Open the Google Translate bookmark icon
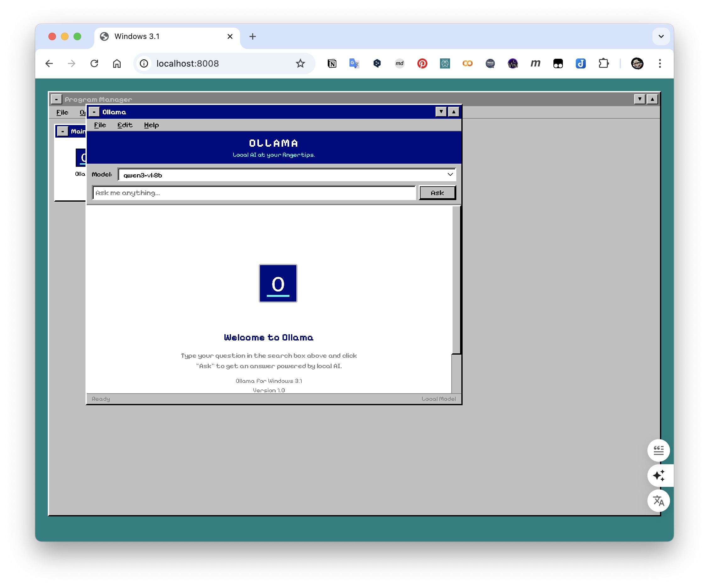This screenshot has height=588, width=709. click(354, 63)
